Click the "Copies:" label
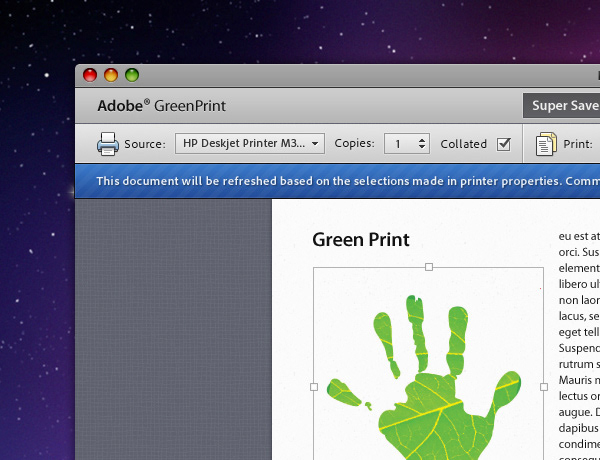This screenshot has width=600, height=460. point(354,144)
